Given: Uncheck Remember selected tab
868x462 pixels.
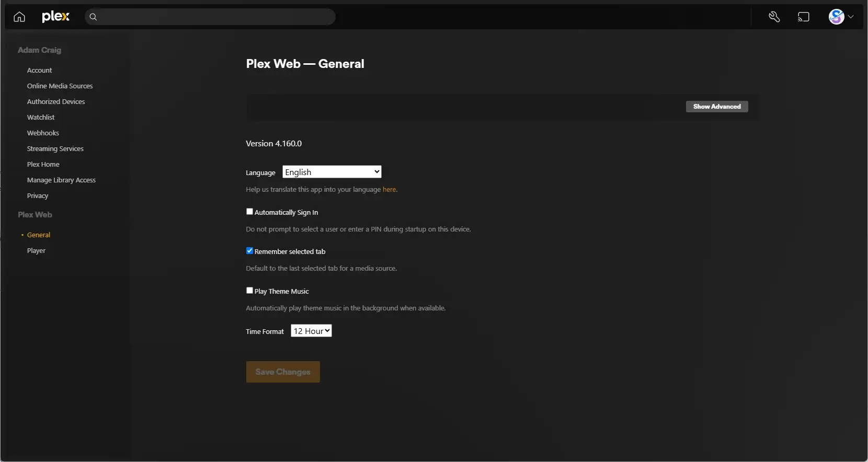Looking at the screenshot, I should click(x=249, y=251).
